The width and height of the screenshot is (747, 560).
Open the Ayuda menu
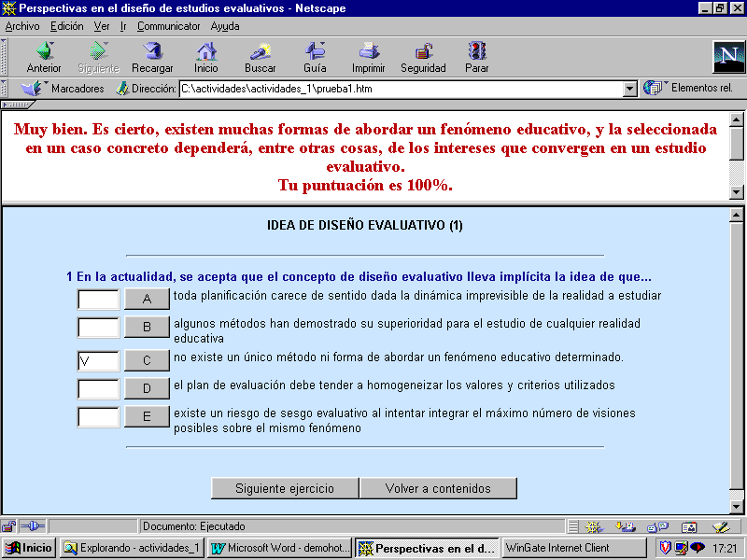225,26
